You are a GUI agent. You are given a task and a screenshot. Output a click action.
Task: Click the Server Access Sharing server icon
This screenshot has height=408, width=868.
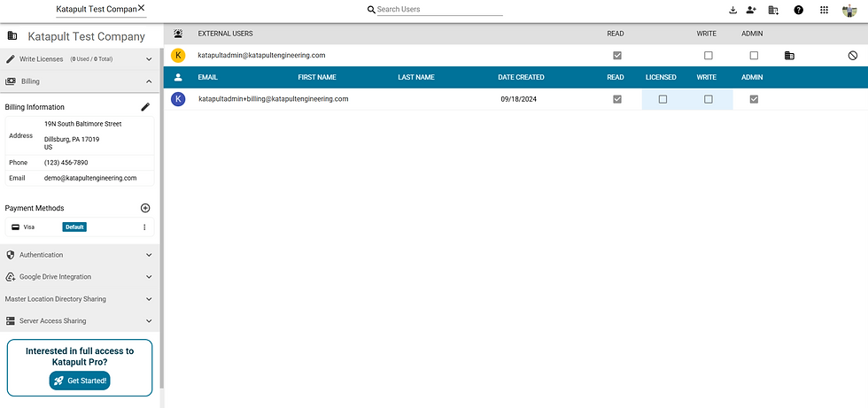[x=10, y=320]
